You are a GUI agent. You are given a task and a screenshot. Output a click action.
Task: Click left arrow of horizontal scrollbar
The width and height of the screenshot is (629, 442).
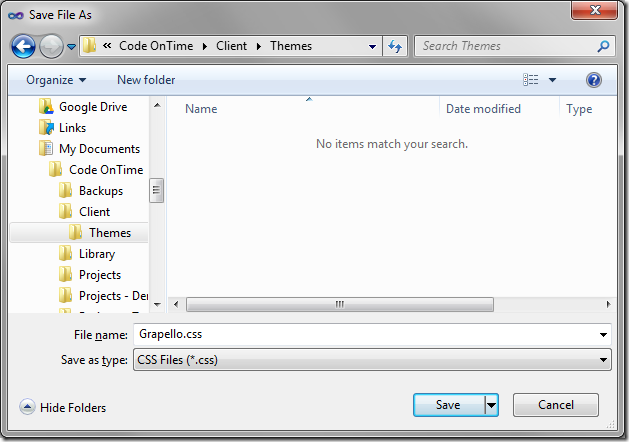click(x=176, y=304)
